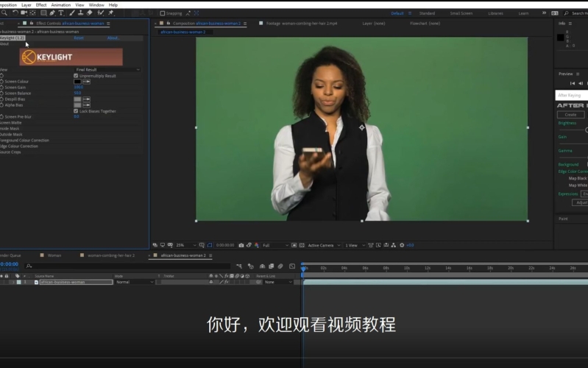Open the timeline Graph Editor
588x368 pixels.
coord(292,266)
